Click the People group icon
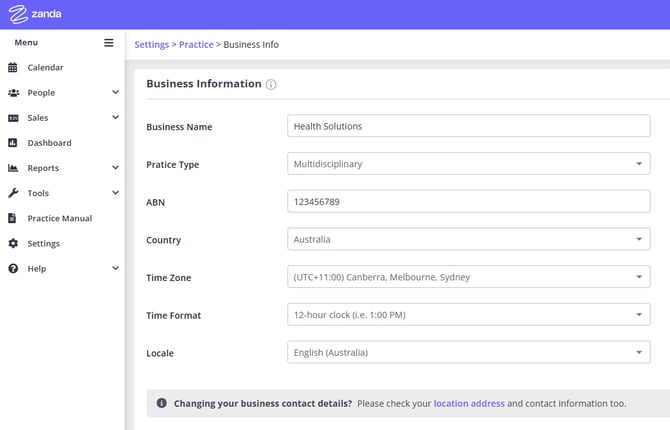670x430 pixels. pyautogui.click(x=13, y=93)
